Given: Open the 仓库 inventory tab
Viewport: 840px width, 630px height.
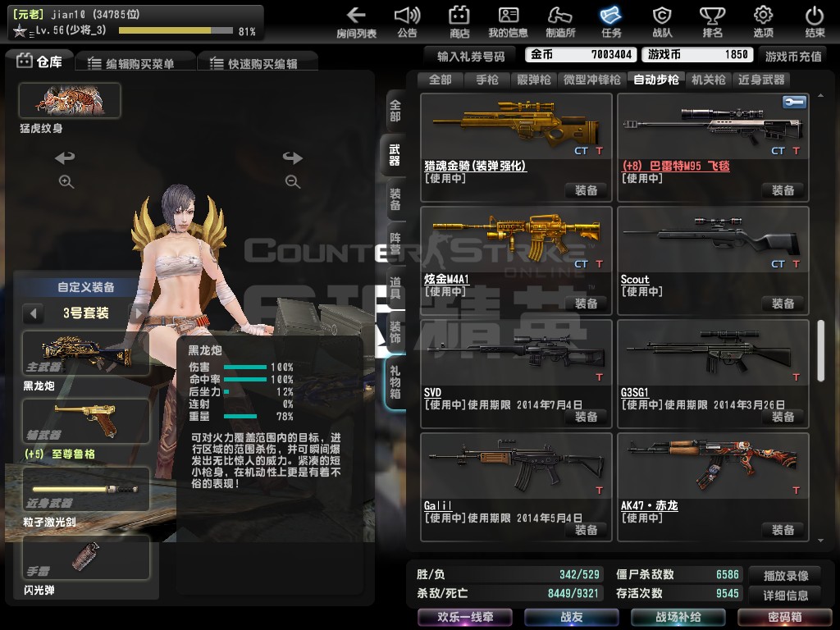Looking at the screenshot, I should (x=39, y=62).
